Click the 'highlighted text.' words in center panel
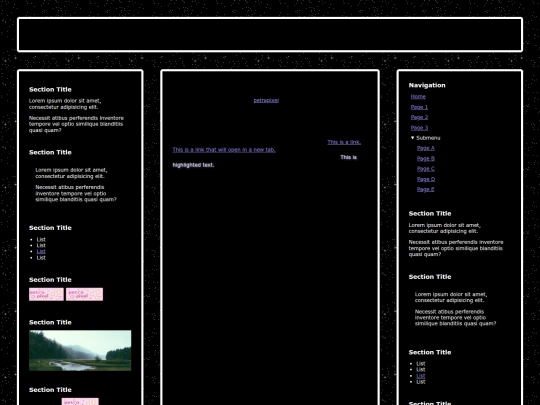Image resolution: width=540 pixels, height=405 pixels. (193, 165)
